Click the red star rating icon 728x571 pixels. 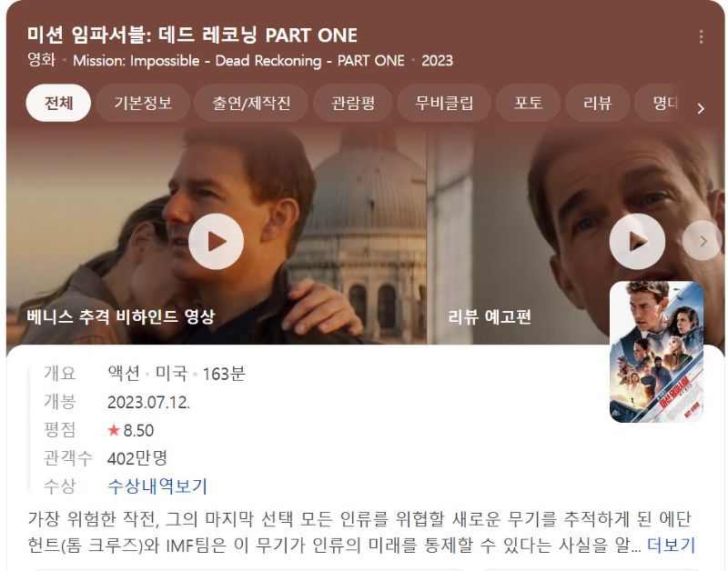click(x=114, y=430)
